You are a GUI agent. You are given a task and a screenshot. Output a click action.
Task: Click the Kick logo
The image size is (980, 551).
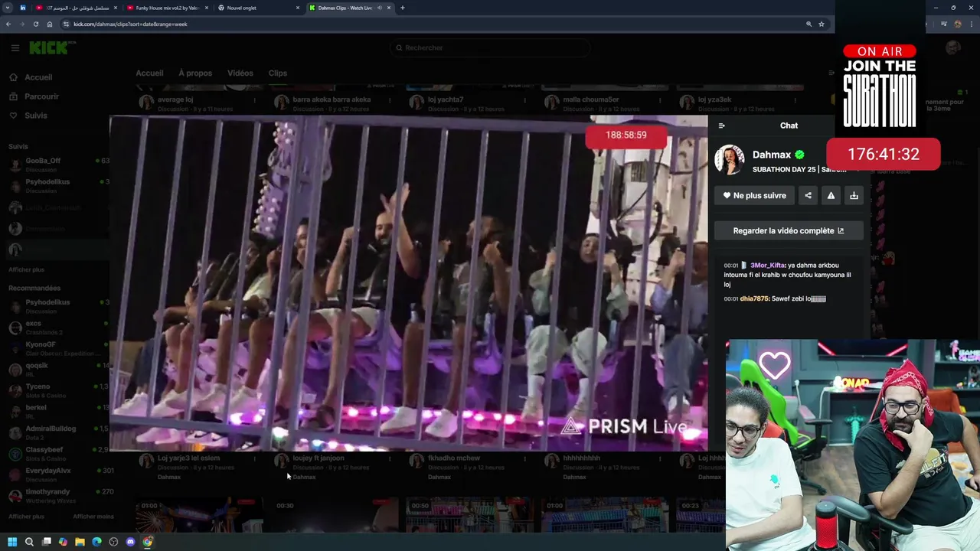[x=52, y=47]
